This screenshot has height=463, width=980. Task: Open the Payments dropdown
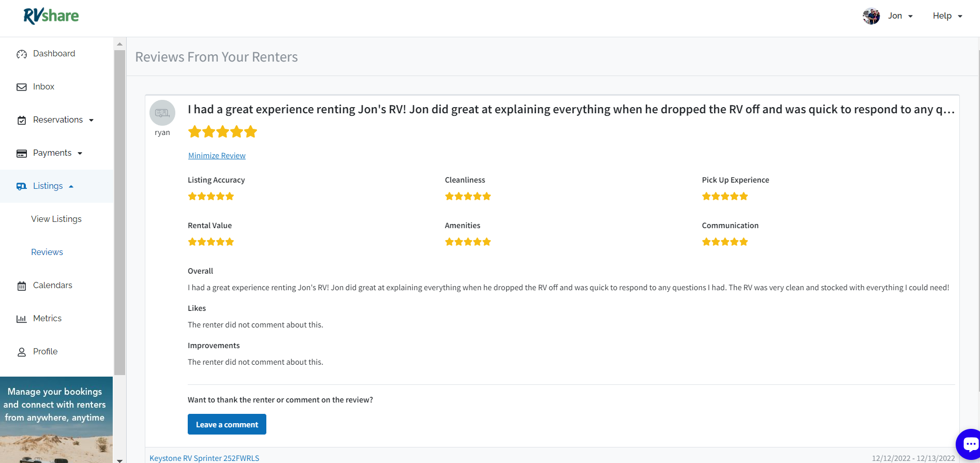(x=80, y=153)
